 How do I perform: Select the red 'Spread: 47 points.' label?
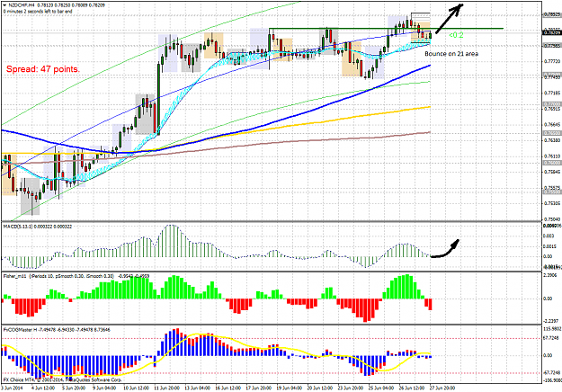(43, 69)
